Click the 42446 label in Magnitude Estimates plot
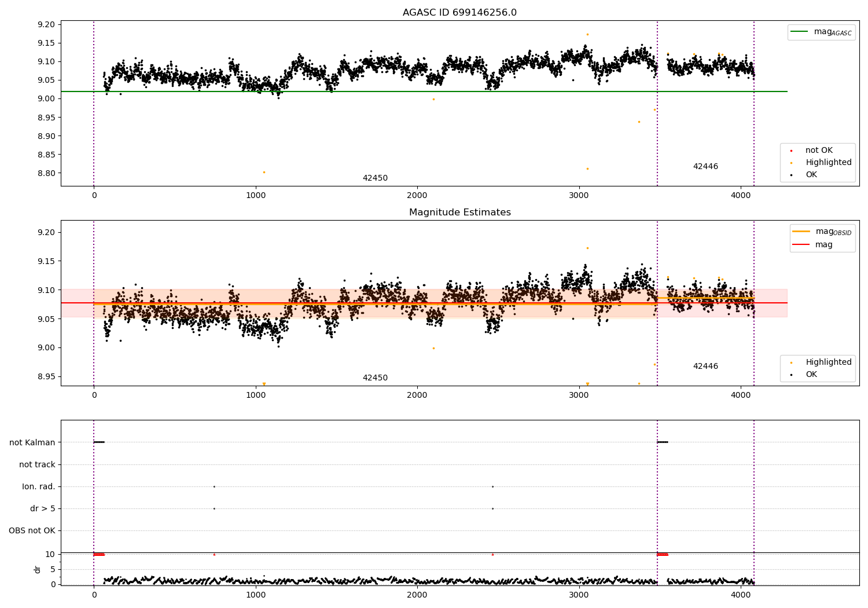The image size is (868, 608). (705, 367)
